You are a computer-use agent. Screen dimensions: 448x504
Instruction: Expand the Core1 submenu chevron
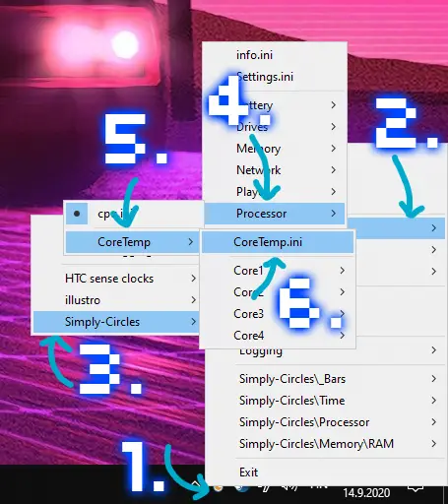click(343, 271)
